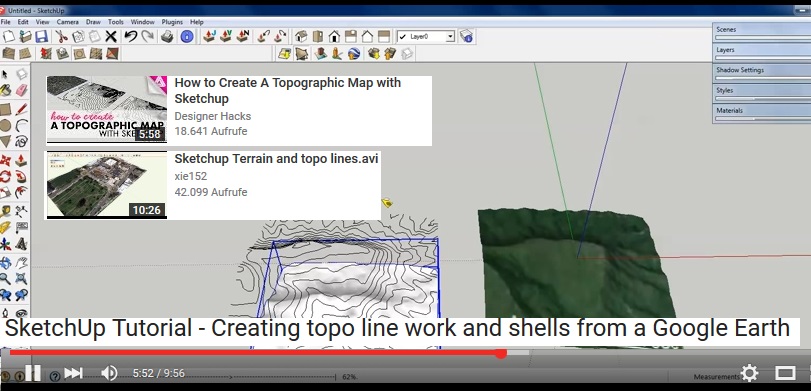
Task: Open 'Sketchup Terrain and topo lines.avi' title
Action: click(x=276, y=159)
